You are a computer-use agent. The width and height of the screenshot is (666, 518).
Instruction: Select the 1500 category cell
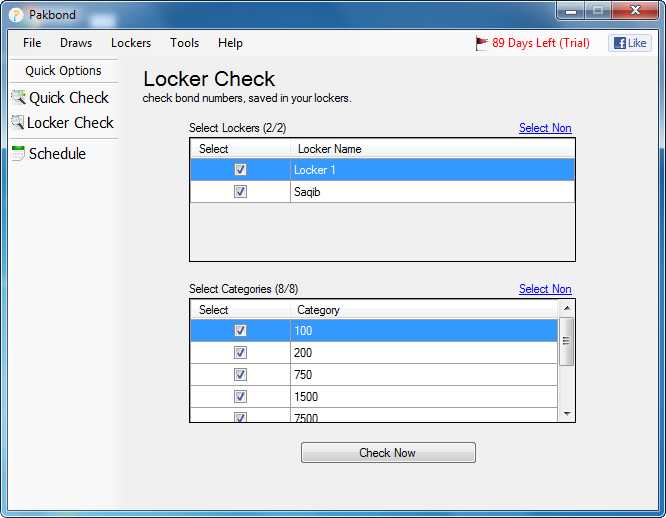click(424, 397)
